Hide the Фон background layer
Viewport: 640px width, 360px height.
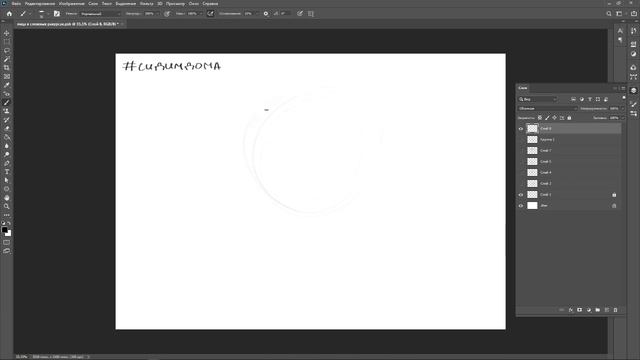521,206
